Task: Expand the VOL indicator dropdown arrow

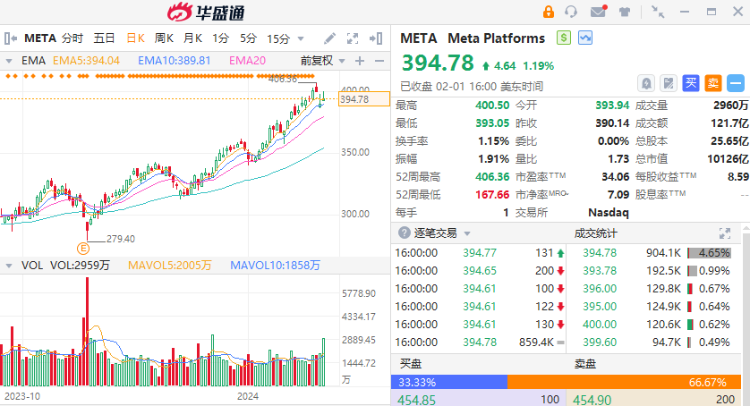Action: (9, 265)
